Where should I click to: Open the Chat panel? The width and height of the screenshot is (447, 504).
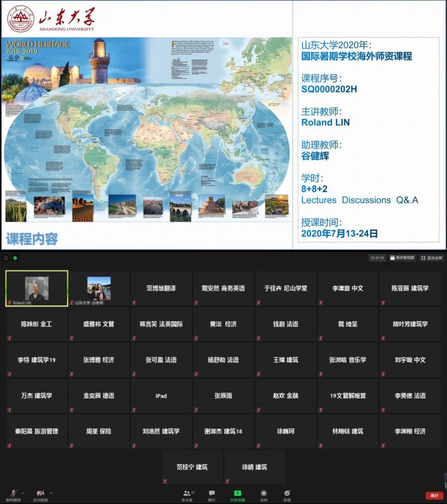click(x=212, y=495)
